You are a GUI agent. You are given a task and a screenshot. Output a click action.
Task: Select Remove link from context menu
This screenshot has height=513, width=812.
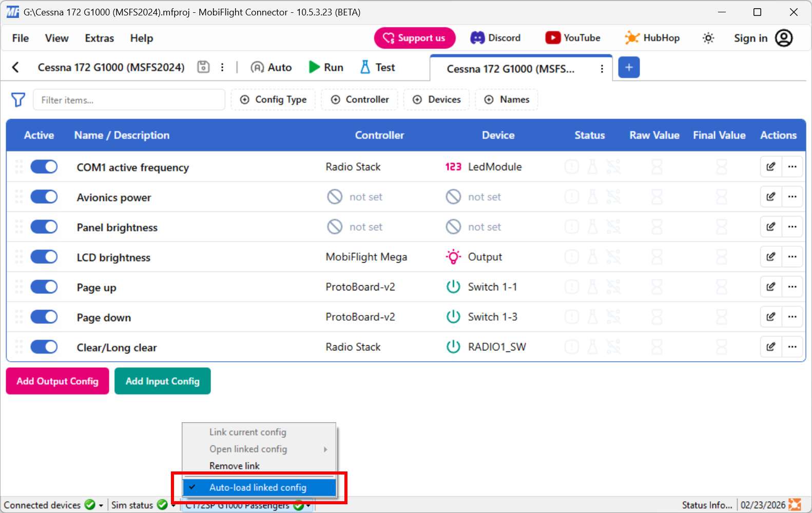(x=235, y=466)
